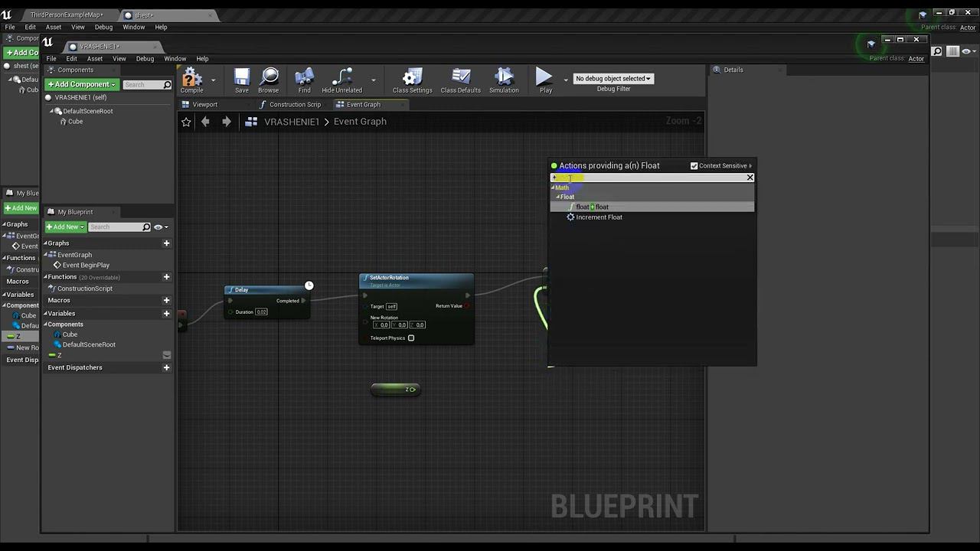Add a new graph with the Graphs plus icon
This screenshot has height=551, width=980.
(x=166, y=243)
